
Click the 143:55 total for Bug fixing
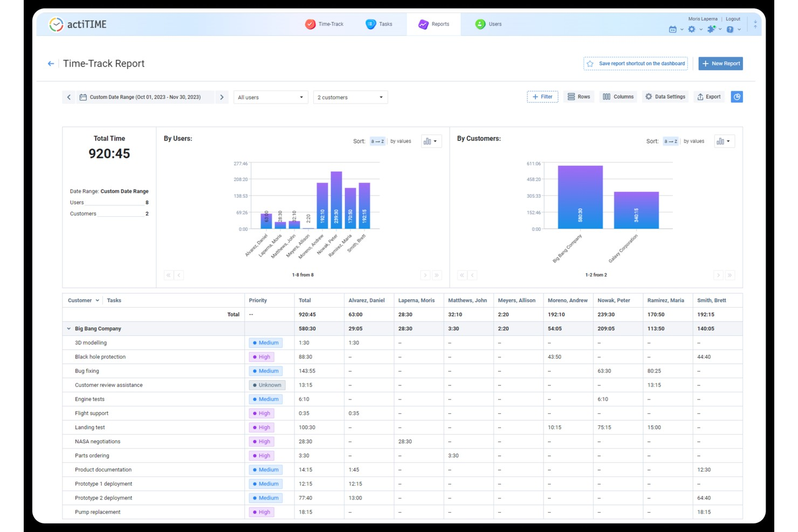(x=307, y=371)
